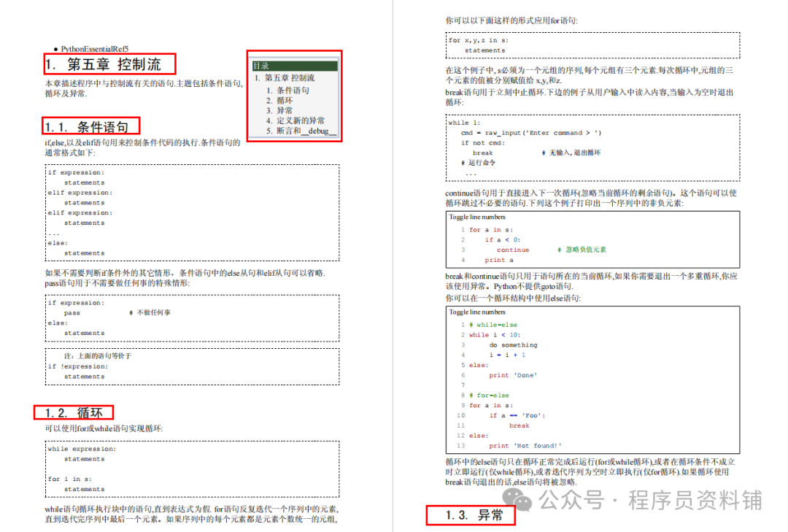Image resolution: width=788 pixels, height=532 pixels.
Task: Select the comment '# for-else'
Action: [489, 396]
